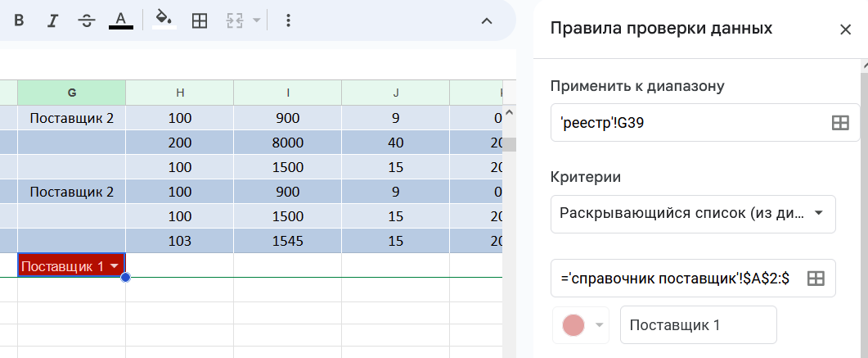Toggle italic formatting
This screenshot has height=358, width=868.
(x=52, y=21)
